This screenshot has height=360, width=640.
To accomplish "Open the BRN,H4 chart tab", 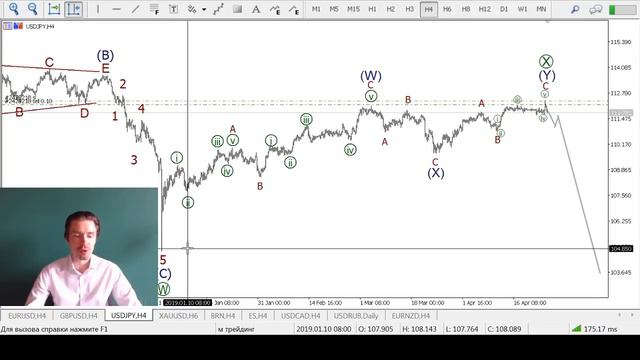I will click(223, 316).
